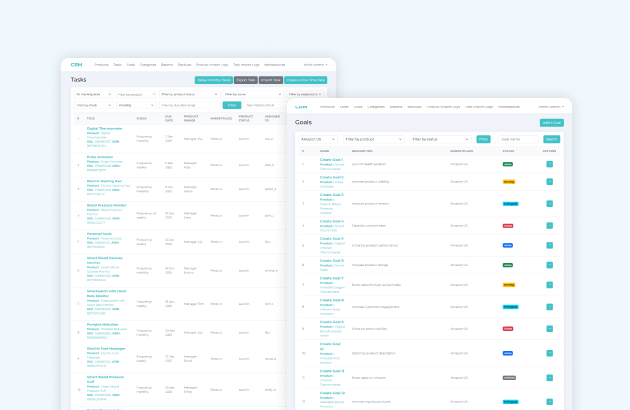Click the due date range filter field in Tasks
Viewport: 630px width, 410px height.
coord(190,105)
